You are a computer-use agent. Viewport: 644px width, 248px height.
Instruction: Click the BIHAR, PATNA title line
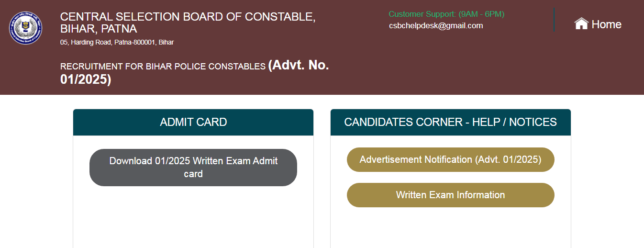tap(99, 29)
